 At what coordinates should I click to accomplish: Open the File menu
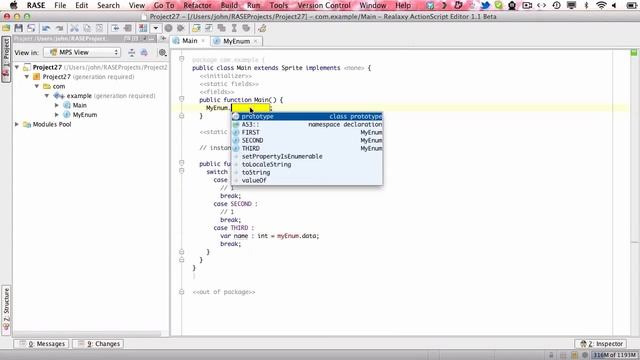pyautogui.click(x=60, y=5)
